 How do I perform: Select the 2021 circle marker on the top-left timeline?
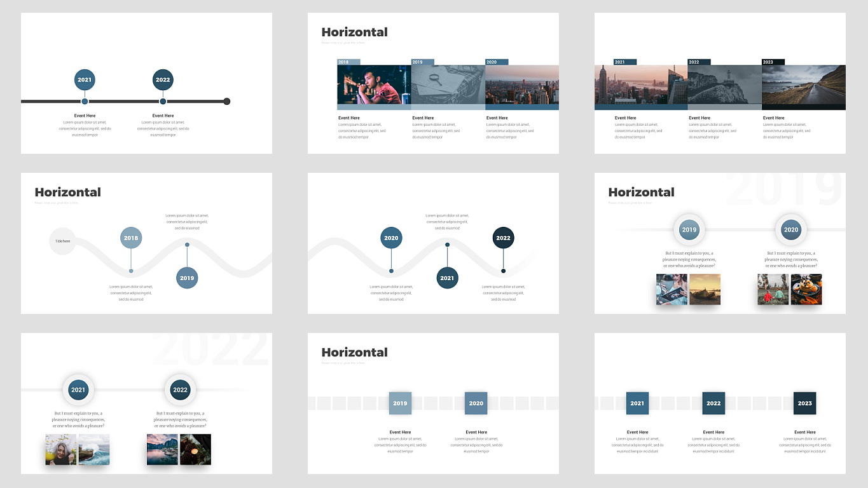pos(85,79)
